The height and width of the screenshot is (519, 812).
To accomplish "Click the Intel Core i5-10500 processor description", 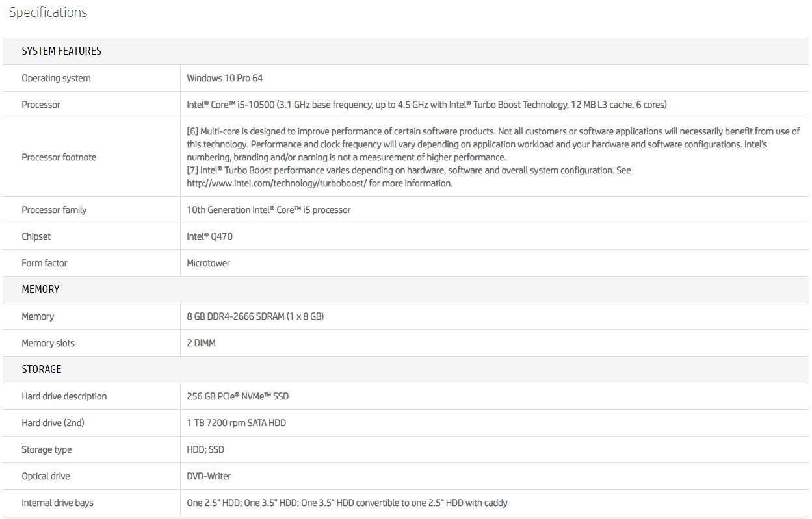I will (426, 105).
